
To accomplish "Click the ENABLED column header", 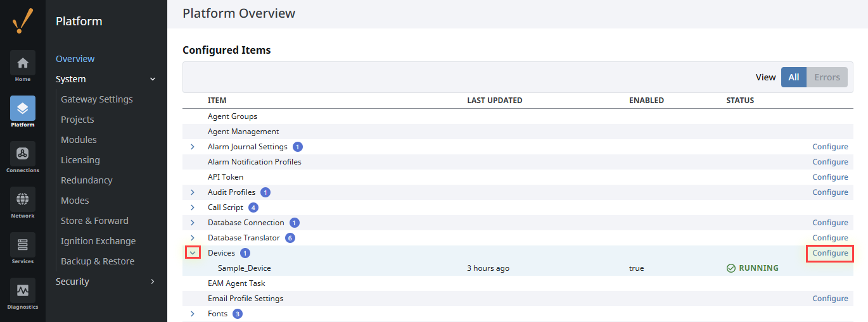I will (x=646, y=101).
